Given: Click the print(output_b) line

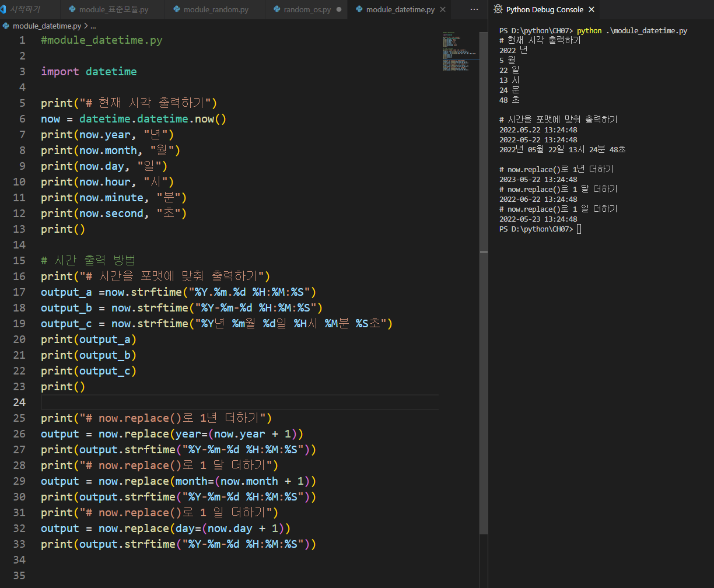Looking at the screenshot, I should point(89,355).
